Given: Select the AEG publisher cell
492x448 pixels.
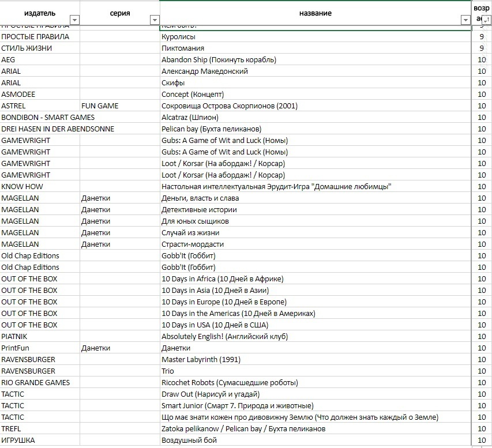Looking at the screenshot, I should tap(40, 59).
